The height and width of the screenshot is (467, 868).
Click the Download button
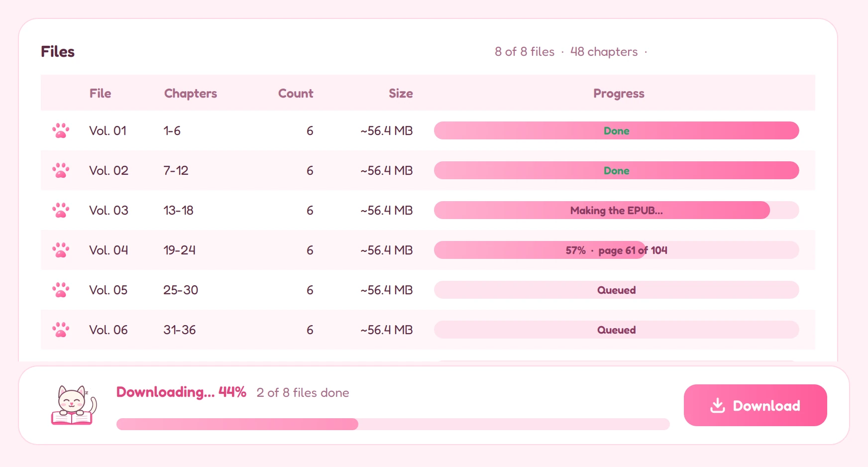tap(755, 405)
